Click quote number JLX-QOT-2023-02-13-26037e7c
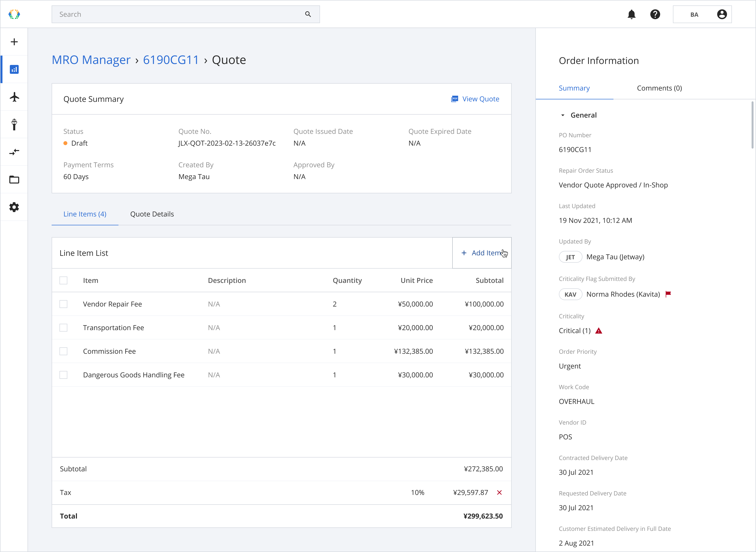This screenshot has height=552, width=756. (227, 143)
